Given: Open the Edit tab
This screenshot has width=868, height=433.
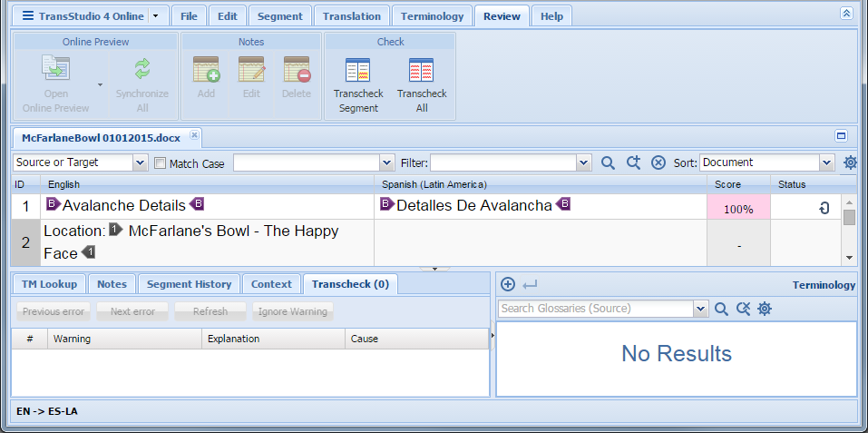Looking at the screenshot, I should [227, 16].
